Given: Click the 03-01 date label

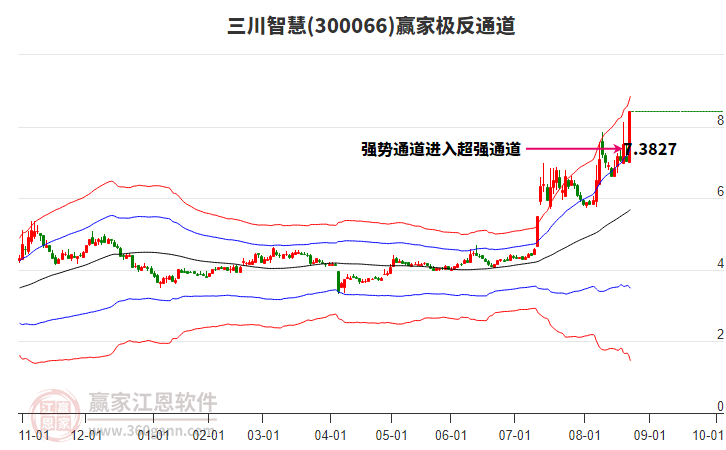Looking at the screenshot, I should pyautogui.click(x=263, y=436).
